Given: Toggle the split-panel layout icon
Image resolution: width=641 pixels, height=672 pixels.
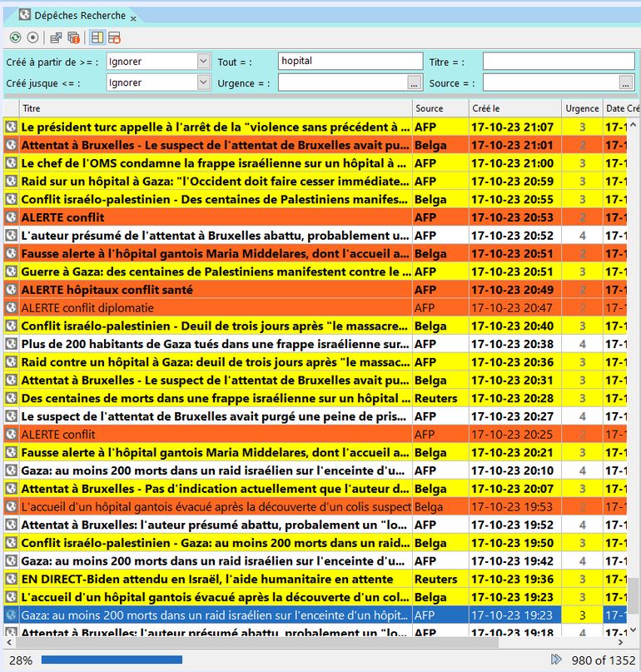Looking at the screenshot, I should [97, 37].
